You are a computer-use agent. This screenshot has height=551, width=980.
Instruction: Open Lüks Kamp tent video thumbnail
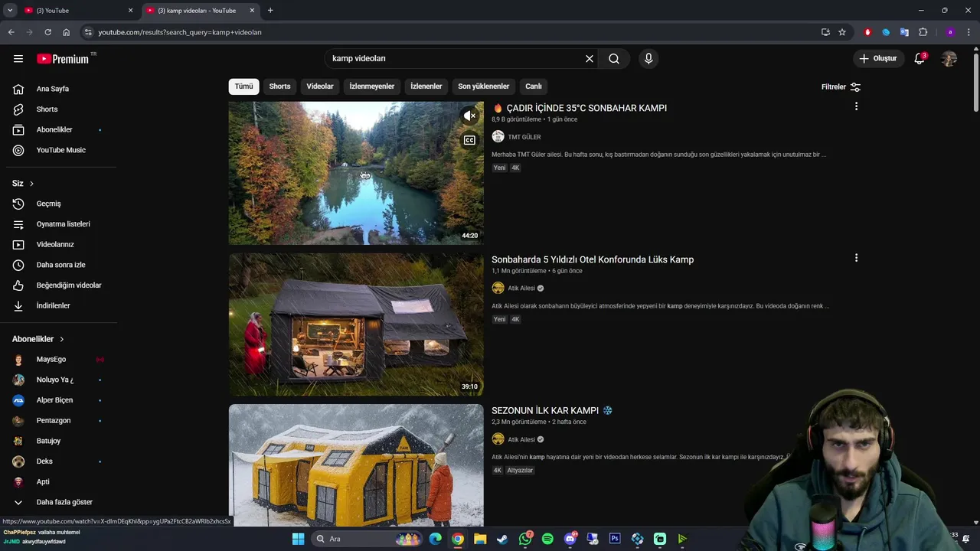click(x=356, y=324)
